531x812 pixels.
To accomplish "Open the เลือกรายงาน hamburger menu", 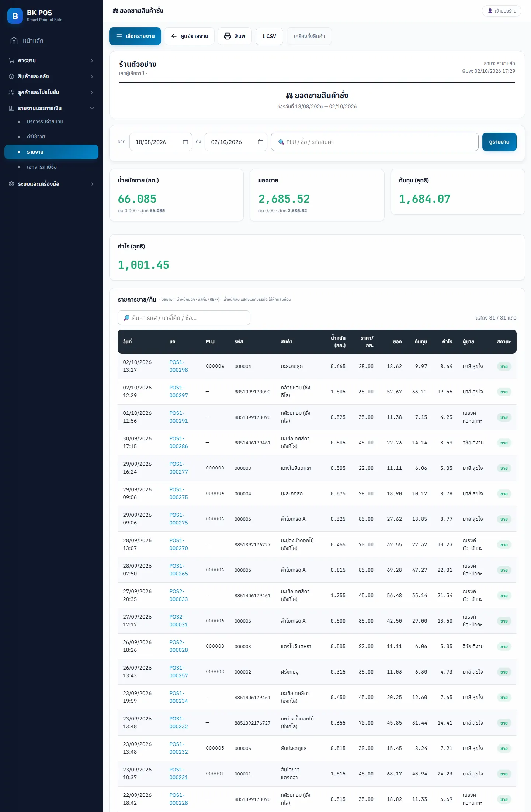I will click(135, 36).
